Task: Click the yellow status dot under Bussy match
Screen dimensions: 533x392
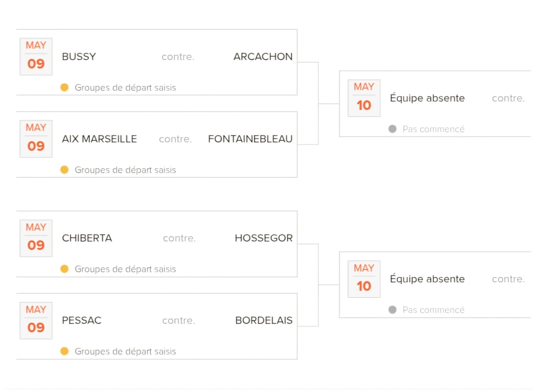Action: (64, 87)
